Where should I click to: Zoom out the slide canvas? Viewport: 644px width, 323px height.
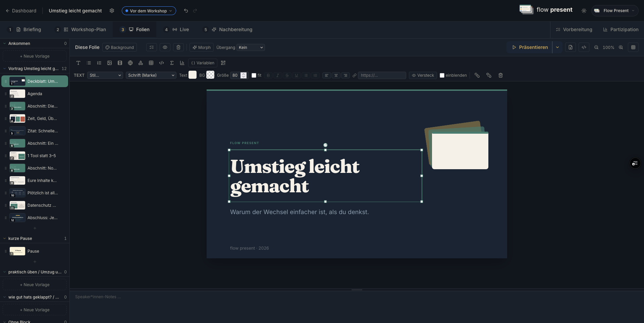pyautogui.click(x=596, y=48)
